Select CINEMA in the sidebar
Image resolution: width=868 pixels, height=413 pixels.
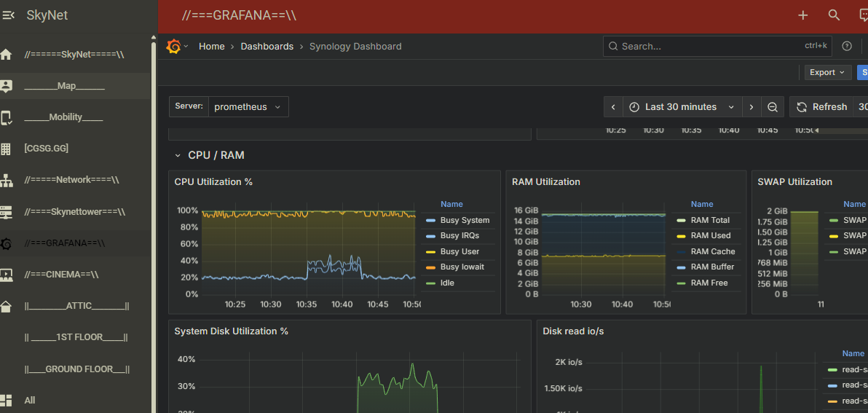point(61,275)
